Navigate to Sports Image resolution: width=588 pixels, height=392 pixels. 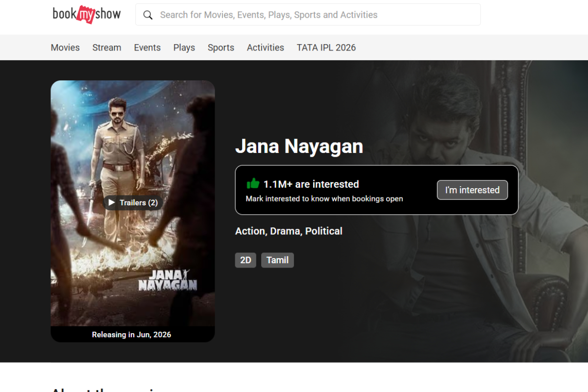221,48
